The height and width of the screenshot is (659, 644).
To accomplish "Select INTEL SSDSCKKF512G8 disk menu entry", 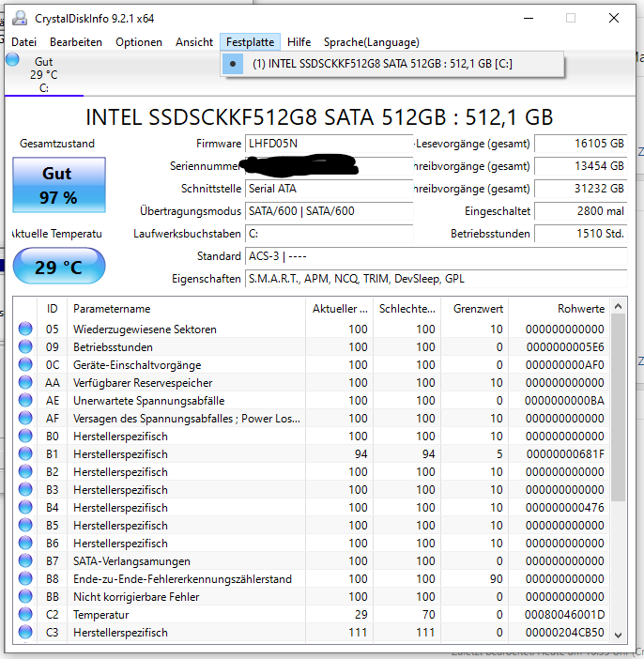I will [x=391, y=64].
